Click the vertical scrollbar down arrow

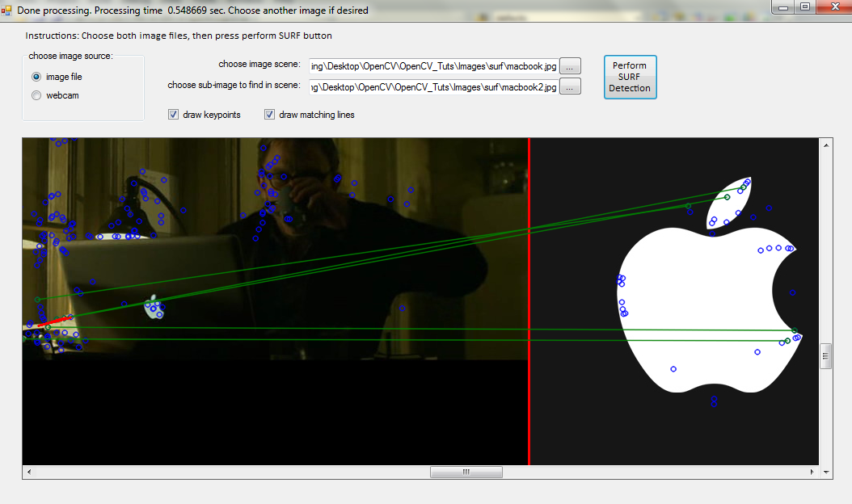click(825, 472)
